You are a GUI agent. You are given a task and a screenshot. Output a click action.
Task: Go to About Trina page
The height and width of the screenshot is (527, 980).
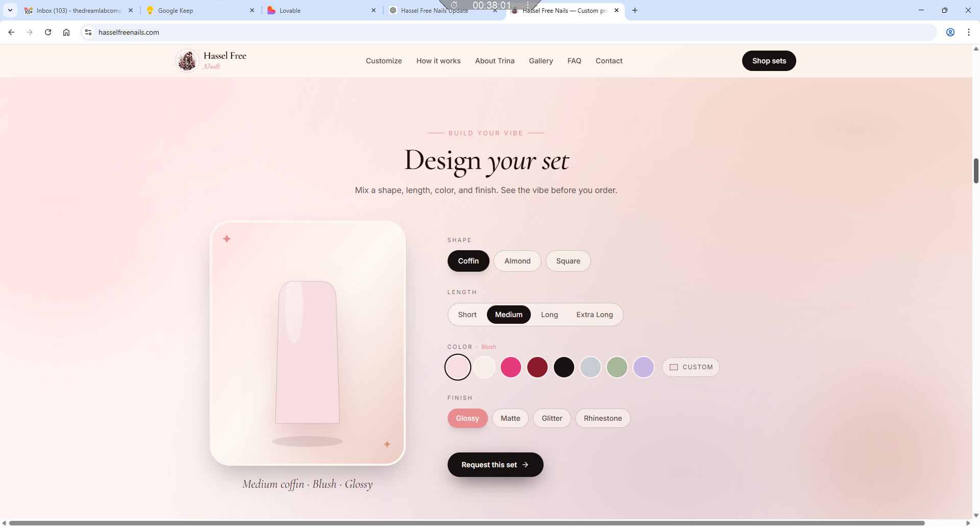click(x=495, y=61)
